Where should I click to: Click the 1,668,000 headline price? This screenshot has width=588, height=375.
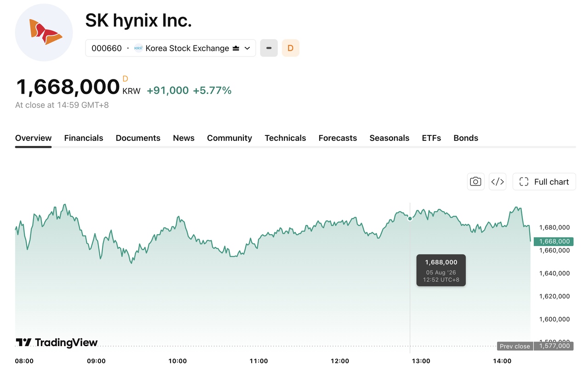tap(68, 87)
